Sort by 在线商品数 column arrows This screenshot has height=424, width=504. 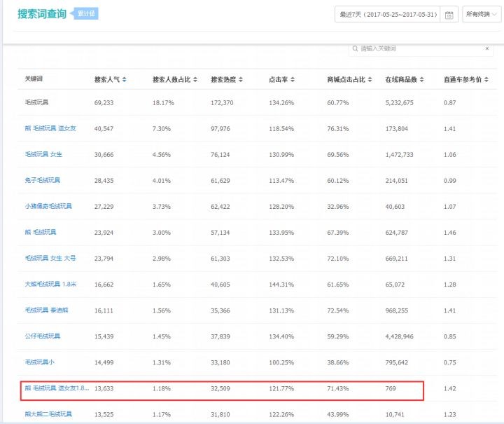click(x=421, y=79)
